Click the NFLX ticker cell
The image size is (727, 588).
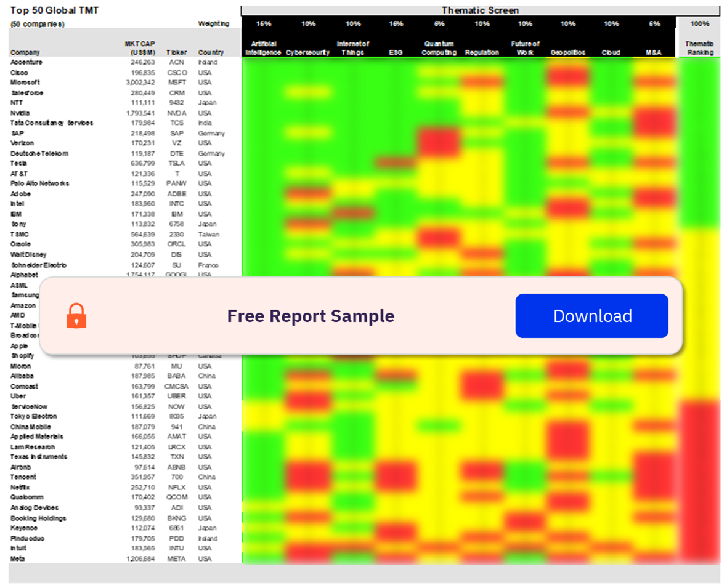pyautogui.click(x=177, y=488)
